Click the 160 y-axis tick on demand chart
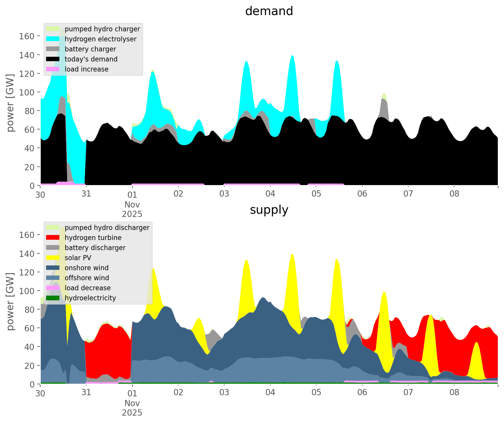Screen dimensions: 504x423 click(x=26, y=36)
